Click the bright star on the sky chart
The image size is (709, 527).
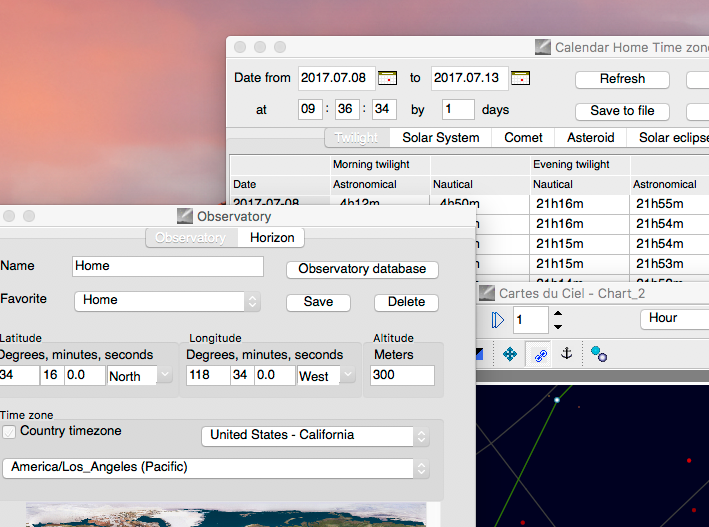pos(557,400)
